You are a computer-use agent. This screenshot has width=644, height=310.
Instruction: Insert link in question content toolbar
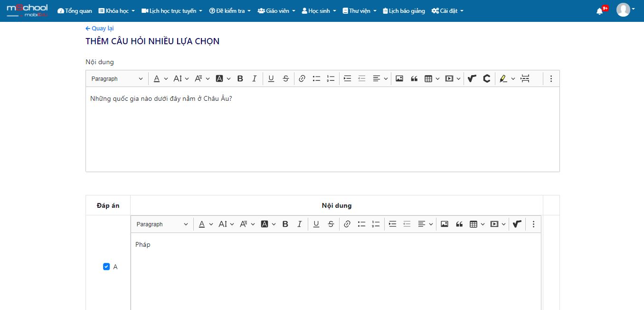click(302, 79)
